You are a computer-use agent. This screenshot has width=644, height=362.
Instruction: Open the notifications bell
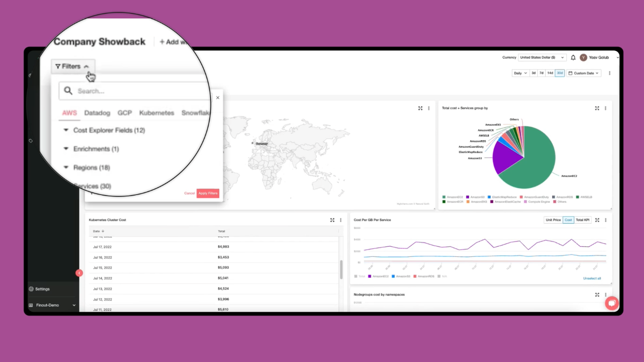tap(573, 58)
